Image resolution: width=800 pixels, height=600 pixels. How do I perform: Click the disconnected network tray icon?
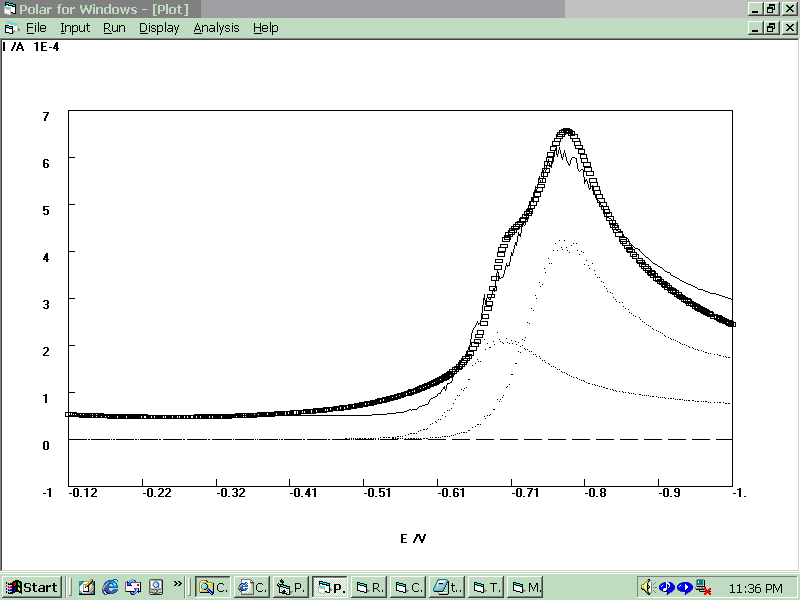pyautogui.click(x=704, y=587)
